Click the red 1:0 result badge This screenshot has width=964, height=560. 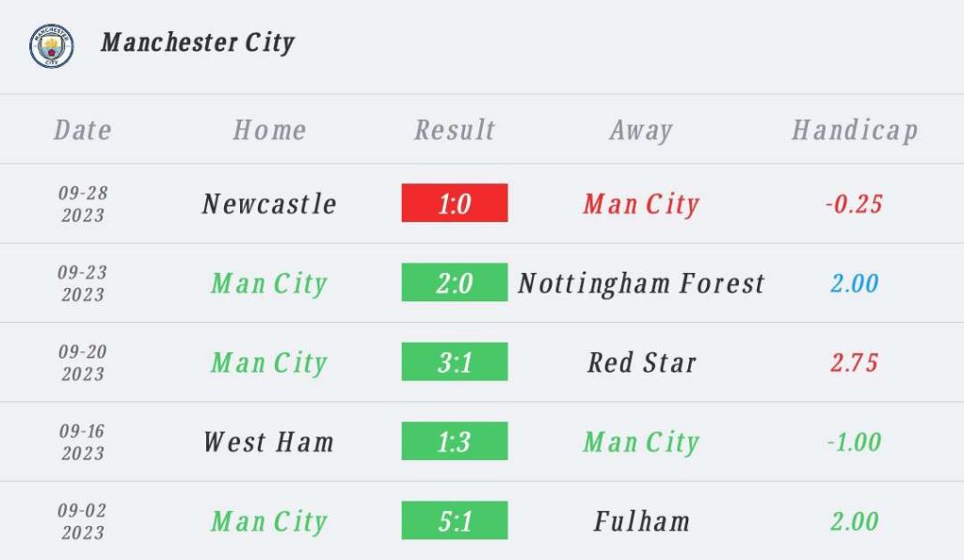455,203
